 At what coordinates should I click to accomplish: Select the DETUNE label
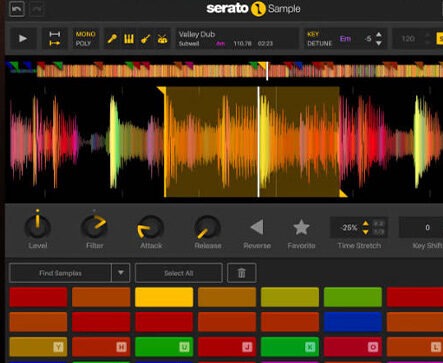point(319,43)
